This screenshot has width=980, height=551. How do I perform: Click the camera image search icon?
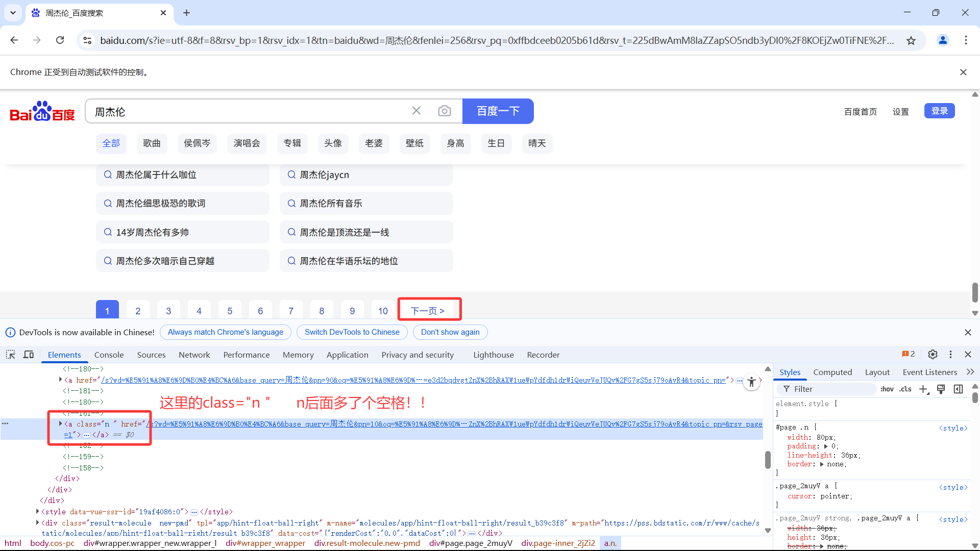pos(444,111)
